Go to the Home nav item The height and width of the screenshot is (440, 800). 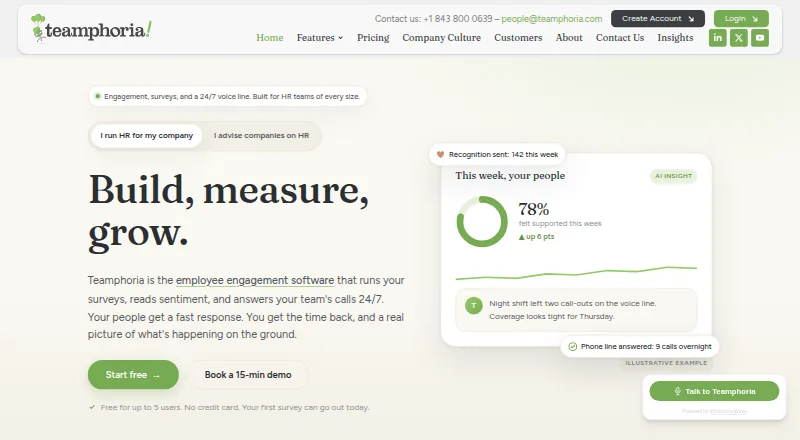(x=269, y=38)
